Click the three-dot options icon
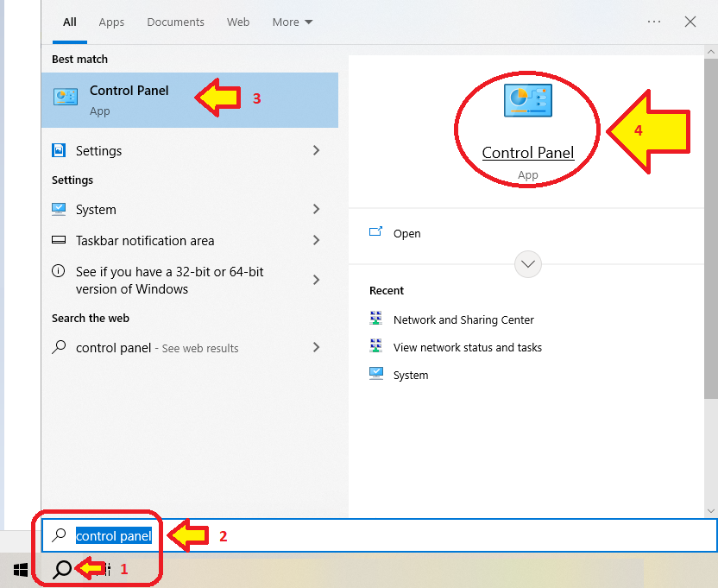718x588 pixels. (654, 22)
